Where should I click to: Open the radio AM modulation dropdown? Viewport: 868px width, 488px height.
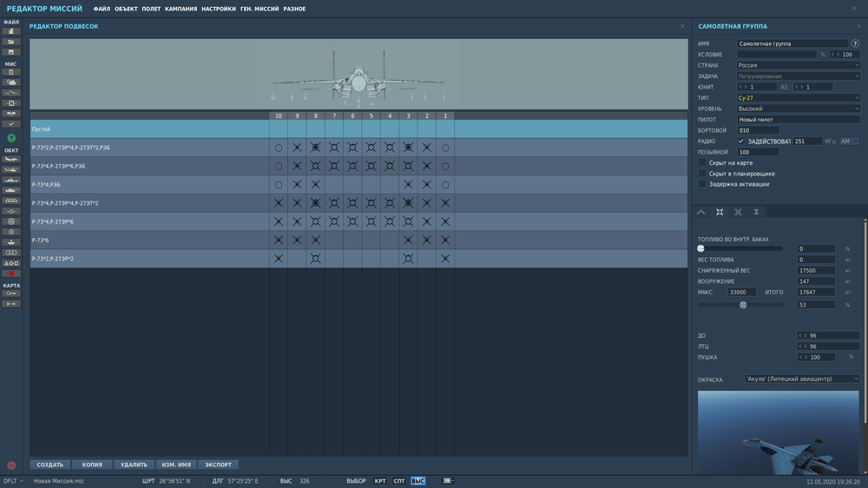point(849,142)
